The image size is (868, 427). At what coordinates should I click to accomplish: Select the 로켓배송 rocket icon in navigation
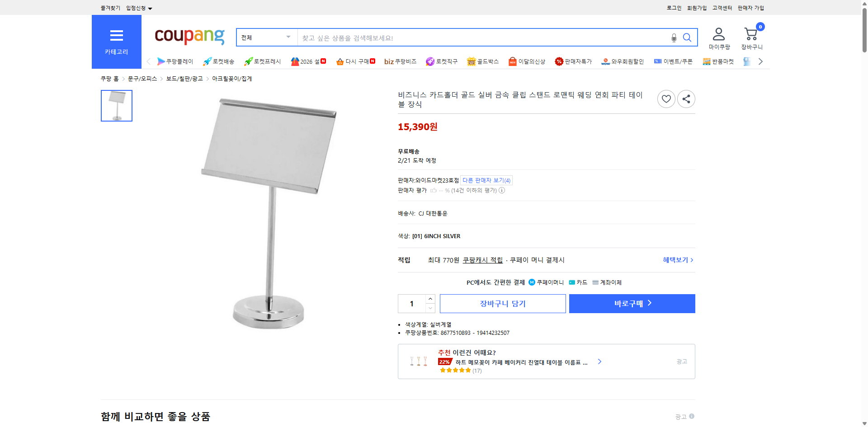pyautogui.click(x=207, y=61)
